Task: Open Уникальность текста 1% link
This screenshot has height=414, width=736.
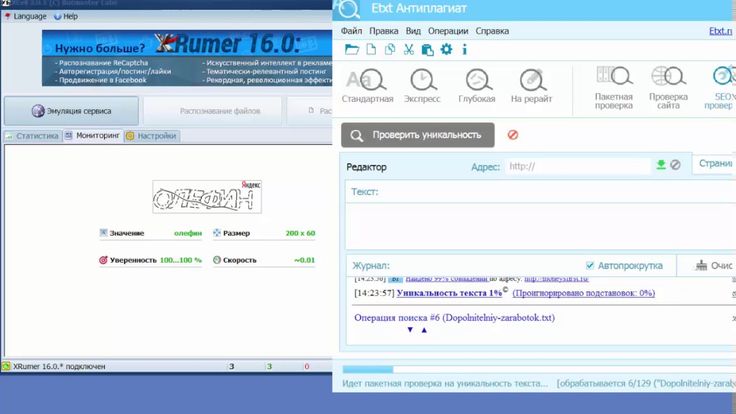Action: pos(449,293)
